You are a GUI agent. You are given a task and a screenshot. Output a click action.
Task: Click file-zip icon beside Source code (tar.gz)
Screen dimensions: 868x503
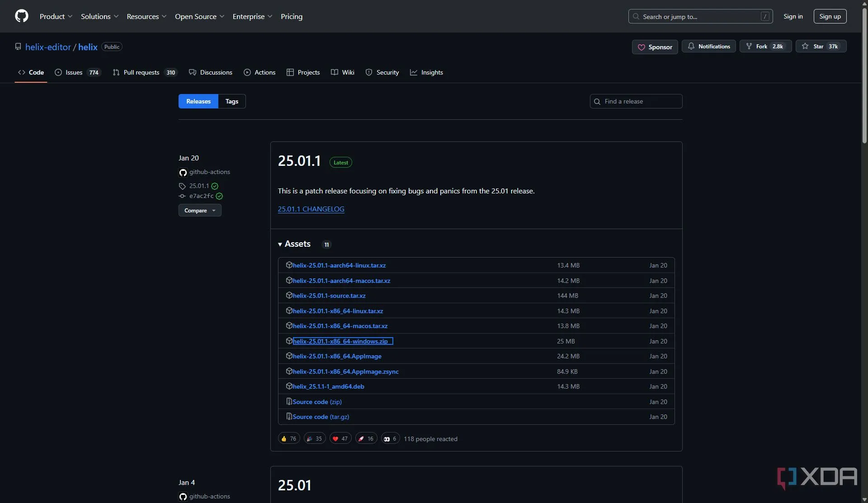pos(289,416)
